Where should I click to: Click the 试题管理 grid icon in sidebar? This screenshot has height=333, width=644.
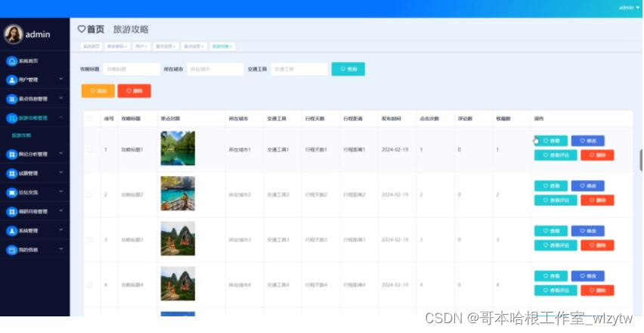(x=12, y=173)
